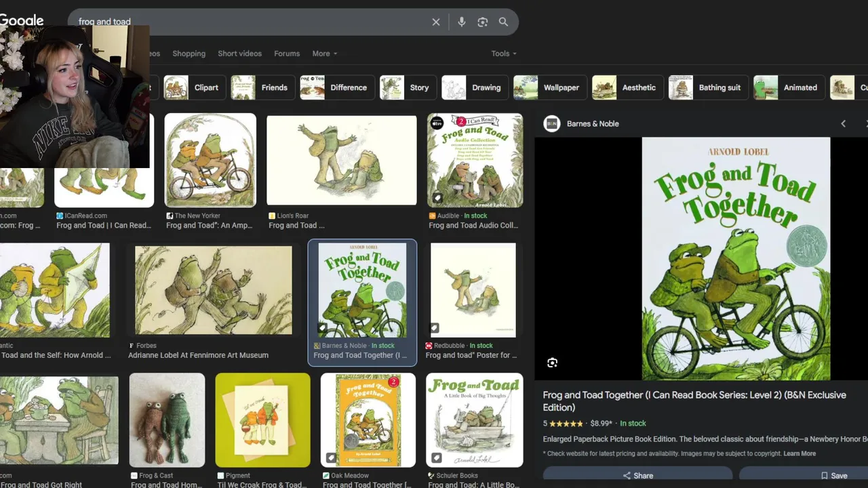Click the product tag icon on Audible thumbnail

pos(437,199)
